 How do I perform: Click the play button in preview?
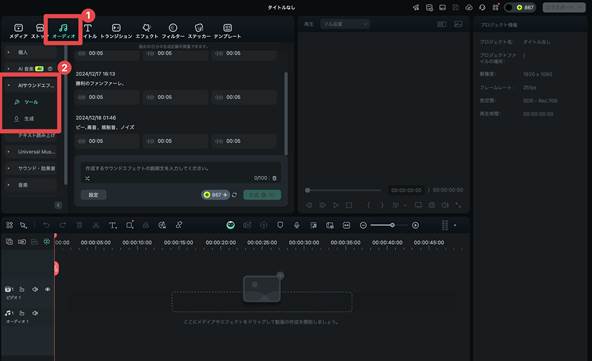[336, 205]
